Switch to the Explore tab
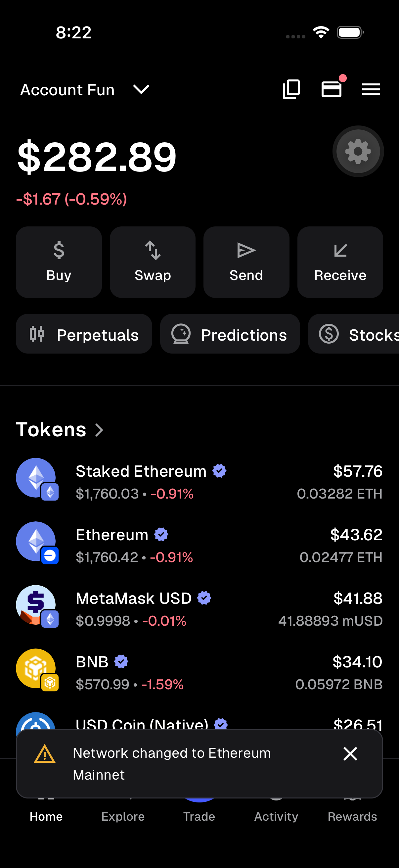399x868 pixels. pyautogui.click(x=123, y=816)
